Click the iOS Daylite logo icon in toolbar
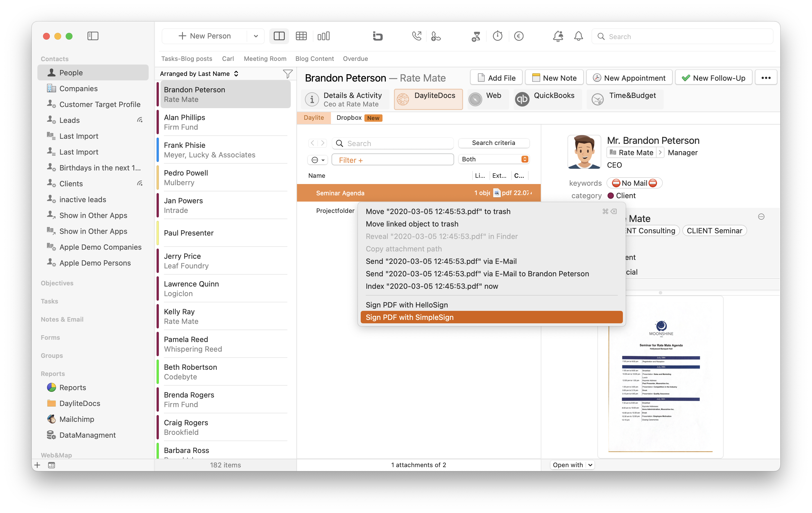Screen dimensions: 812x513 [378, 36]
